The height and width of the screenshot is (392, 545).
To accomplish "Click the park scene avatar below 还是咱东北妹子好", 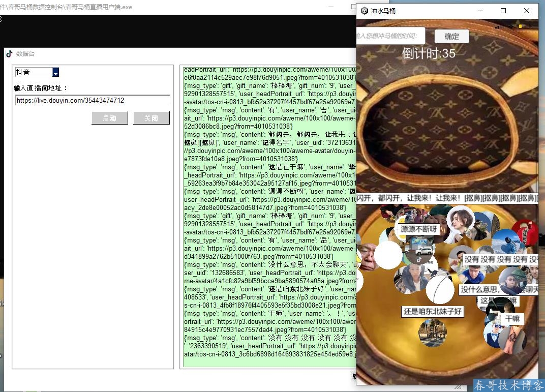I will pyautogui.click(x=432, y=333).
